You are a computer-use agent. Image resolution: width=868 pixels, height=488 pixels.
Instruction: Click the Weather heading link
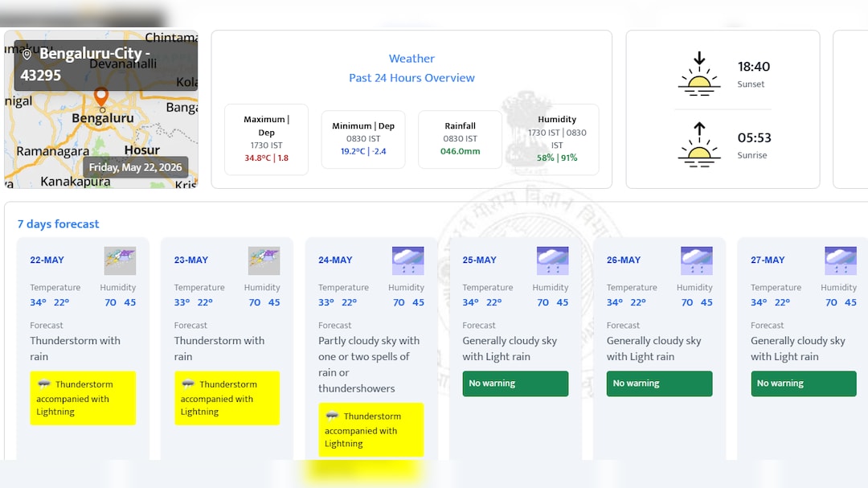411,59
